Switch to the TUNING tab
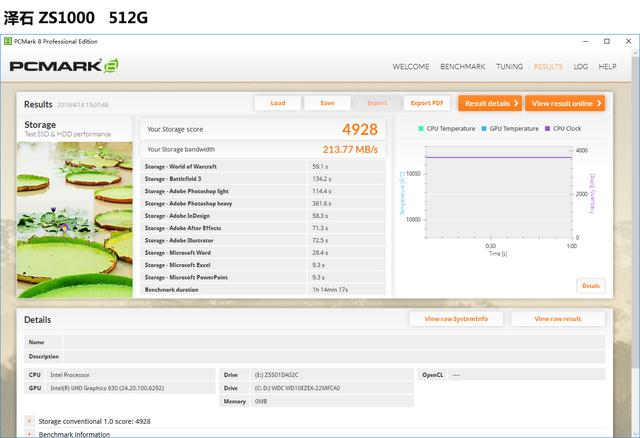 pyautogui.click(x=509, y=67)
